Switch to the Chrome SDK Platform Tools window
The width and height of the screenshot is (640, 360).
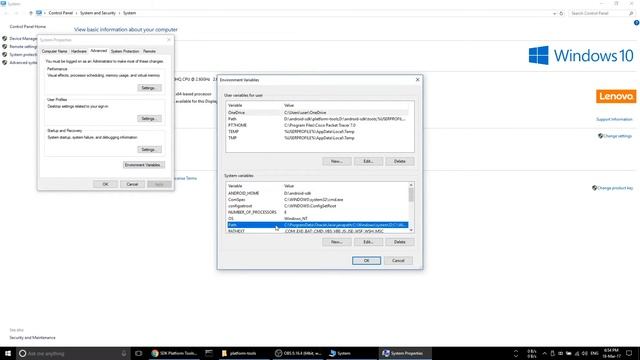coord(175,353)
